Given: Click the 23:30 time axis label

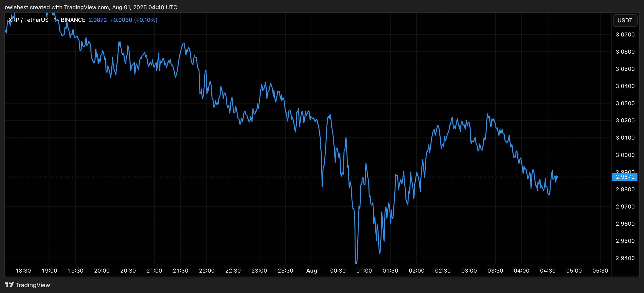Looking at the screenshot, I should point(285,271).
